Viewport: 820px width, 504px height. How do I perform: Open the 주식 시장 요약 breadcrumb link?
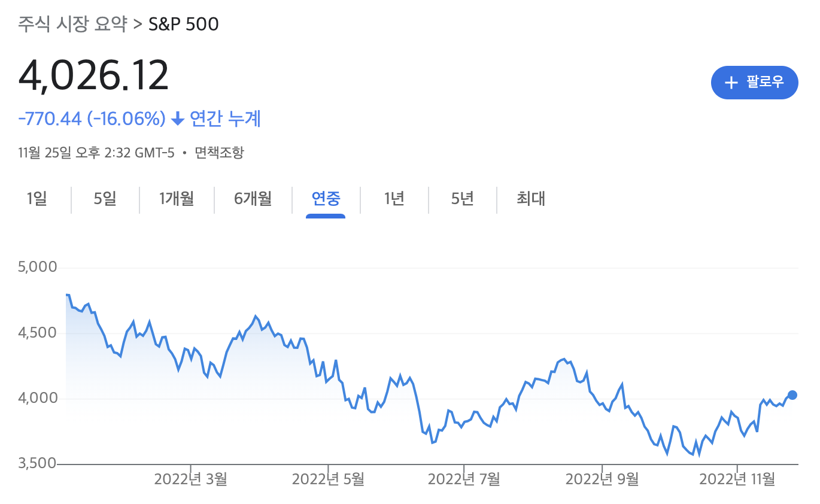coord(72,24)
